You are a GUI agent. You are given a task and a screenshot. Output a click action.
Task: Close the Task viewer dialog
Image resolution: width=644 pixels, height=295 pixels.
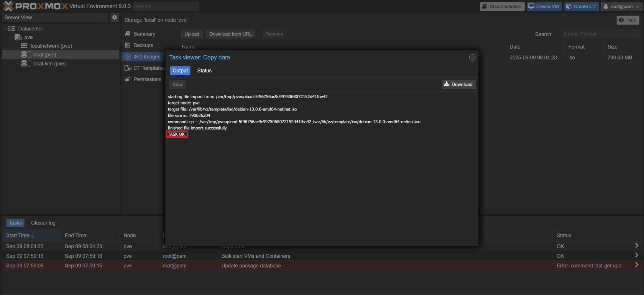(x=472, y=57)
